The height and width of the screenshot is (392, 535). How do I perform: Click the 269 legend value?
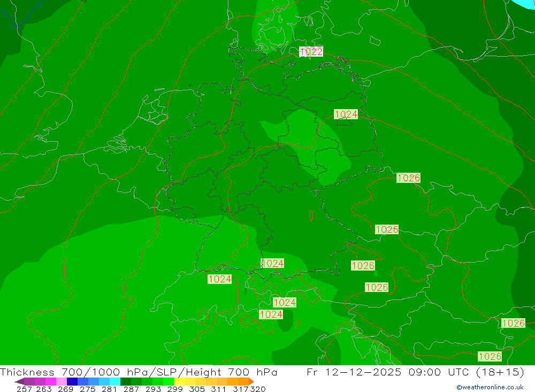(65, 389)
